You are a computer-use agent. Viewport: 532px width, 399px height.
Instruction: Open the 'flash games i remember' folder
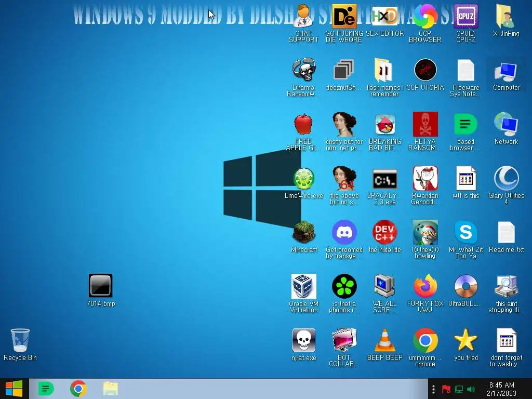coord(384,78)
